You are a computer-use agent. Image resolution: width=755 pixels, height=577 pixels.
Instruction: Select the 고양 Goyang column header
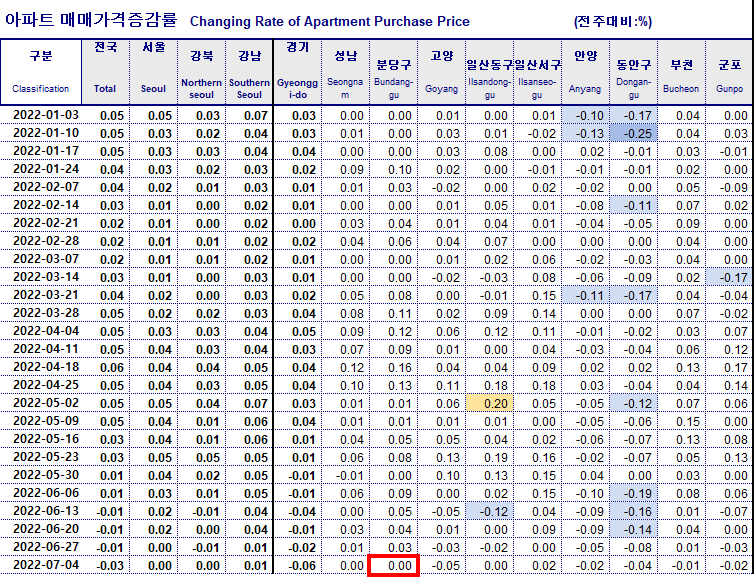coord(442,72)
